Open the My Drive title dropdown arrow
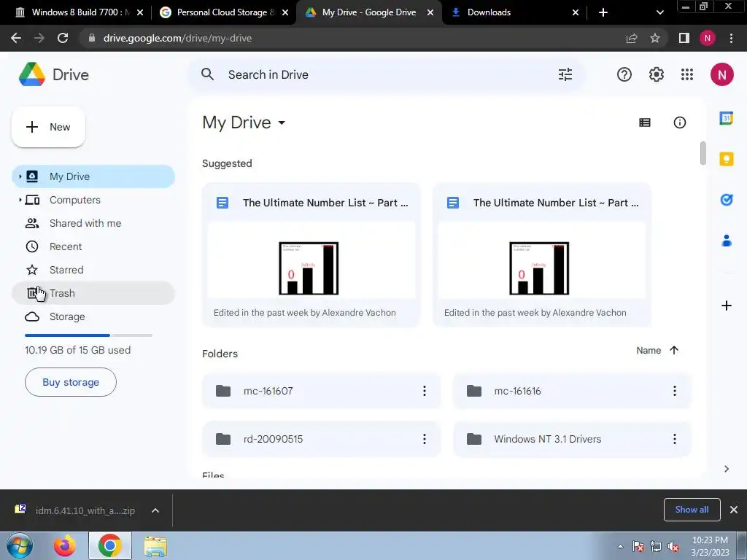Viewport: 747px width, 560px height. (282, 122)
